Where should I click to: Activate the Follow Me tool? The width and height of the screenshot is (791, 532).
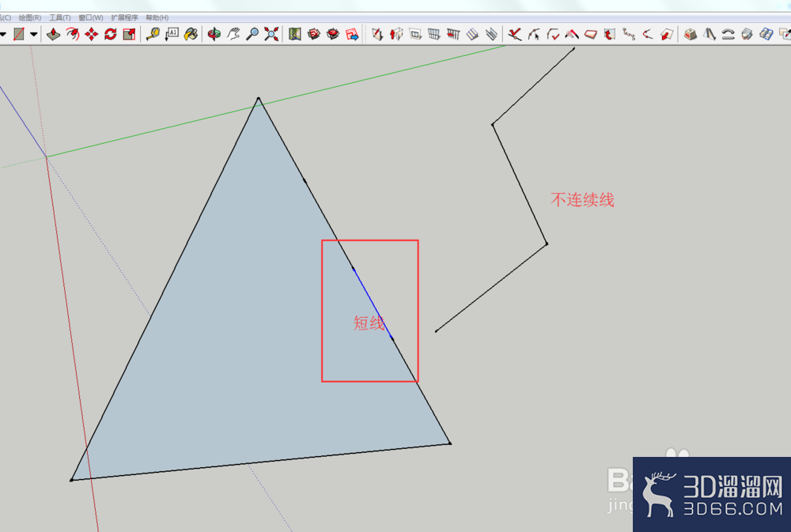73,34
